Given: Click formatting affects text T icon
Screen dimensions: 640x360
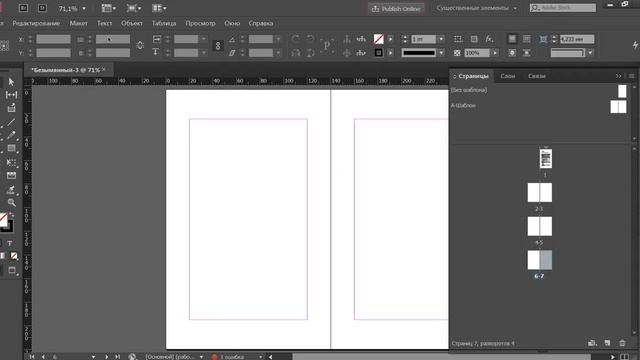Looking at the screenshot, I should (x=10, y=243).
